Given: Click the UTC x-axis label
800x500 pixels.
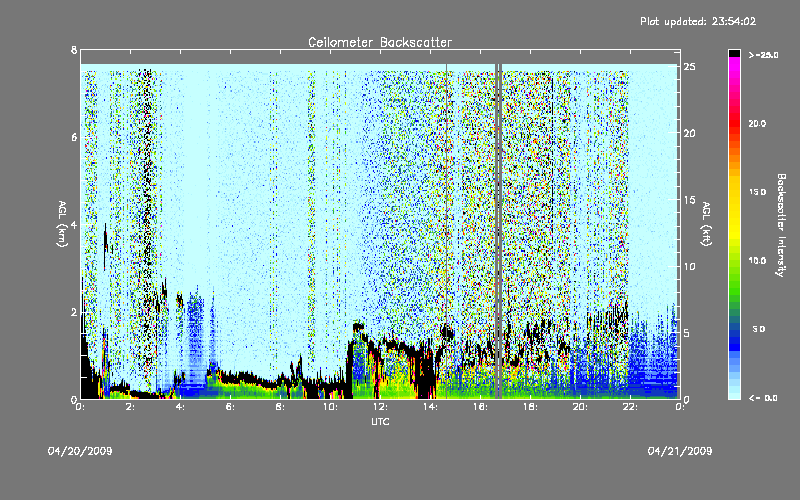Looking at the screenshot, I should pyautogui.click(x=380, y=421).
